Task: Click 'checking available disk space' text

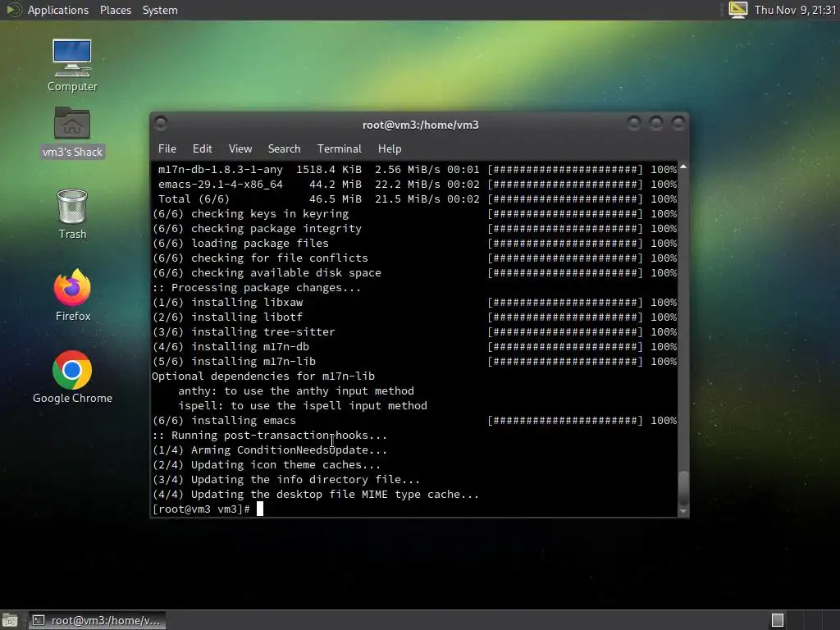Action: (x=286, y=272)
